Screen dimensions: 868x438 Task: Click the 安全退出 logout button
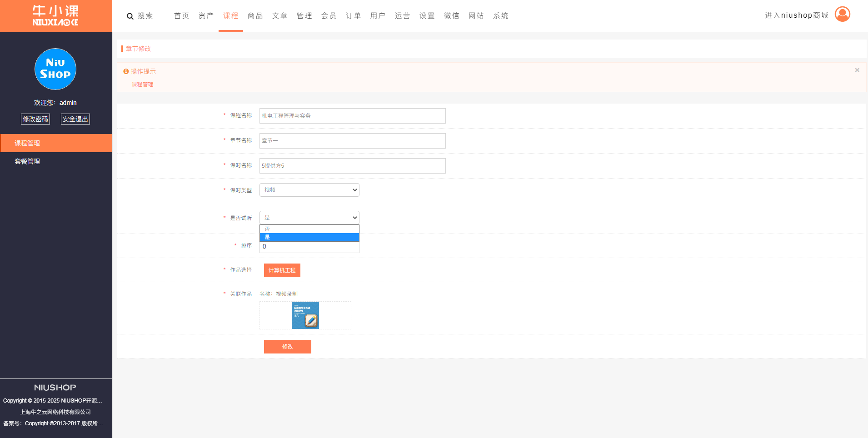point(75,119)
